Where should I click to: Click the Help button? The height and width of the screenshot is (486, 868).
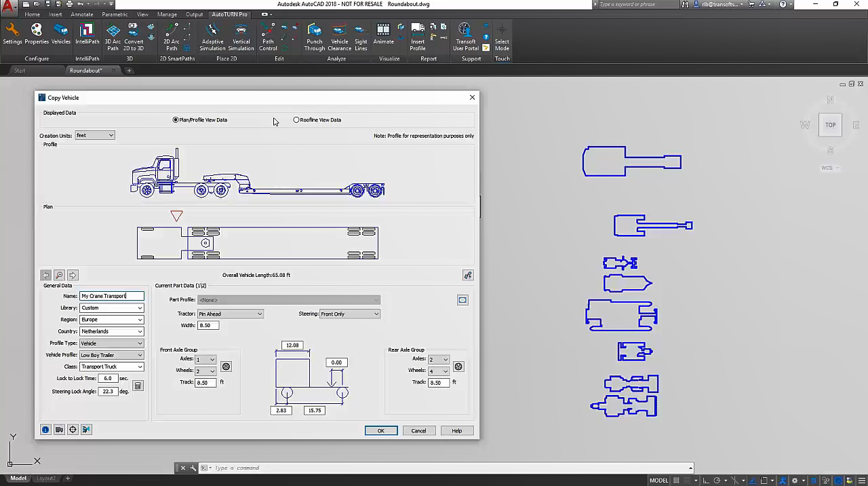coord(456,430)
